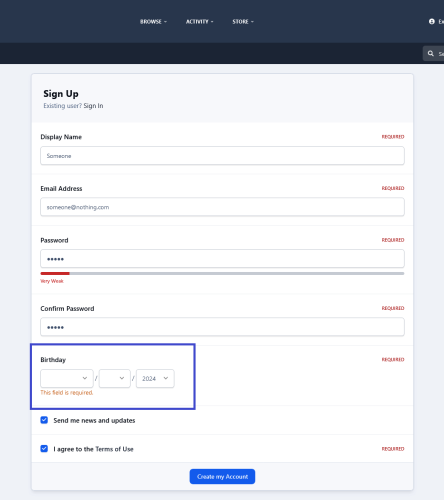
Task: Click the user account icon
Action: pyautogui.click(x=432, y=21)
